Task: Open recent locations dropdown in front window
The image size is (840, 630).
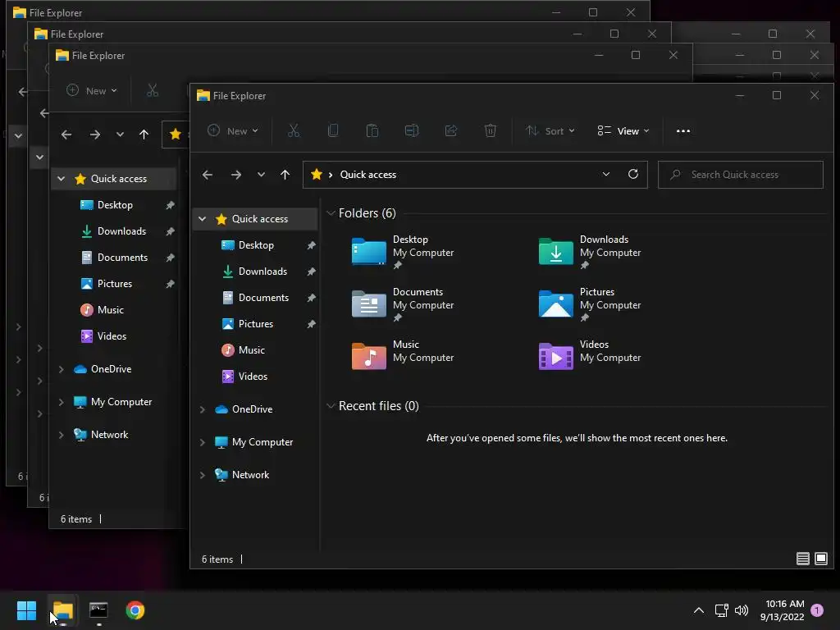Action: [x=261, y=175]
